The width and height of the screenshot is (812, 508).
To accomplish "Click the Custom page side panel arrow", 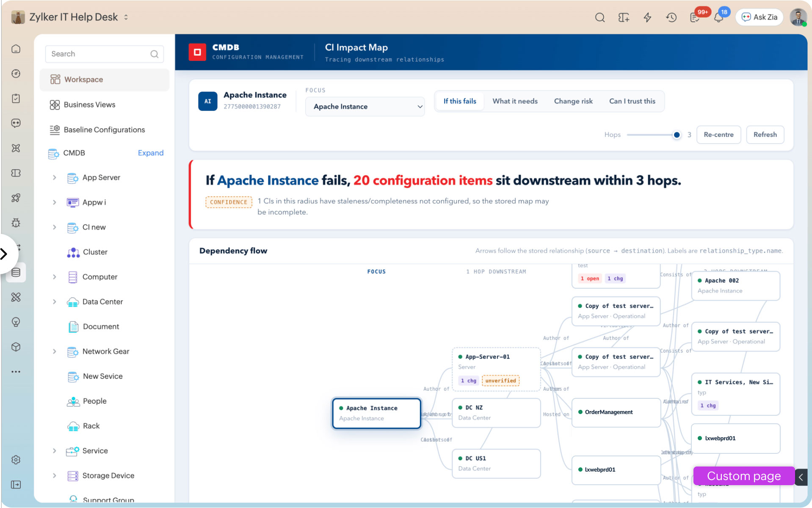I will pyautogui.click(x=801, y=477).
